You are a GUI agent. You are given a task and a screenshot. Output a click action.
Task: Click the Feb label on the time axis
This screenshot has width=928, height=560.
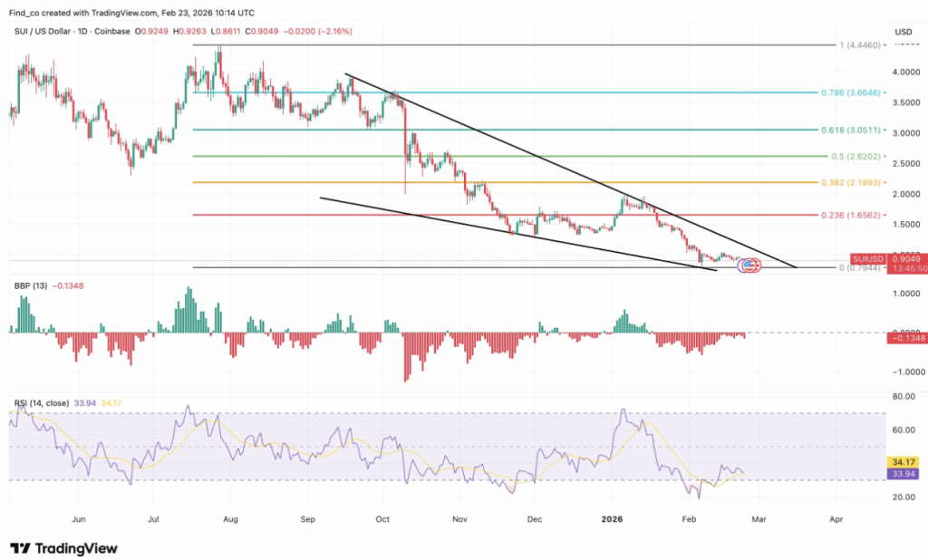pos(688,520)
